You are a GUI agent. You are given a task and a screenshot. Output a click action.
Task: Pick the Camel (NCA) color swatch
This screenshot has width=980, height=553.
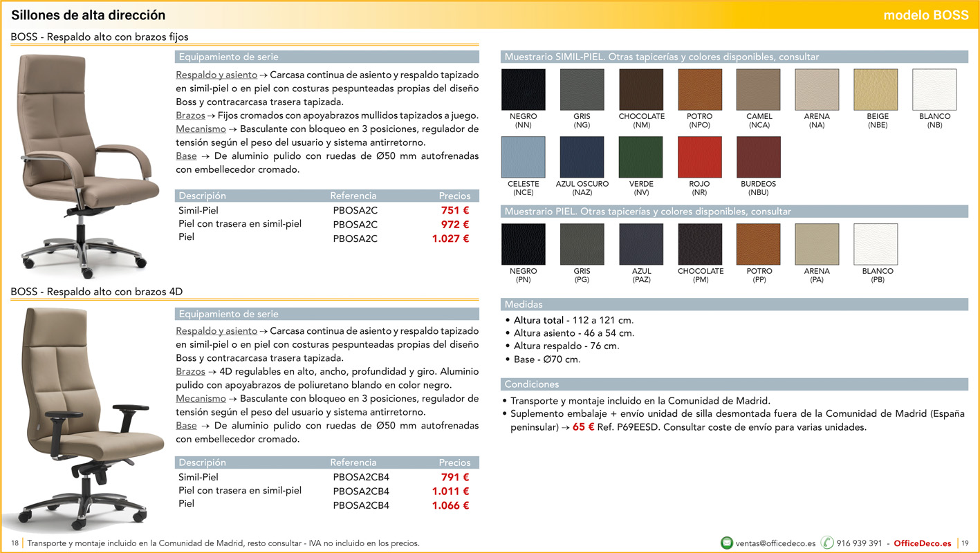tap(758, 90)
